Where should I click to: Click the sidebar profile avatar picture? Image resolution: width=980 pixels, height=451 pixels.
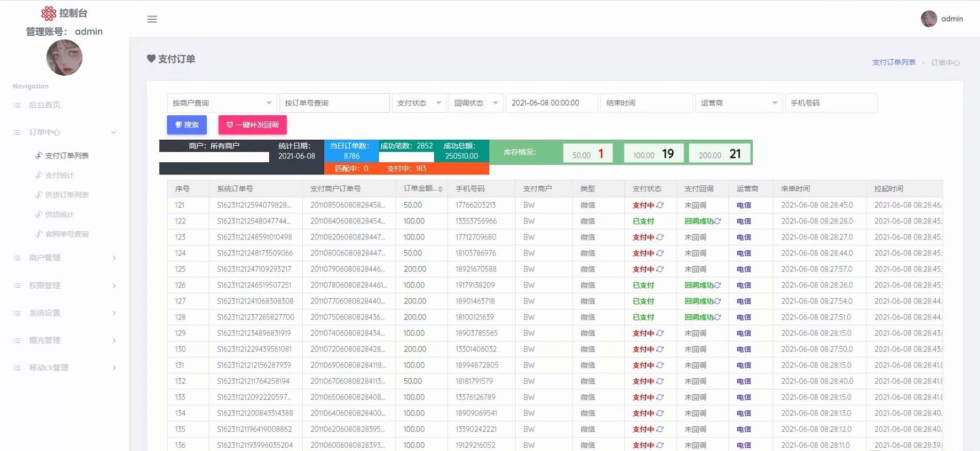(x=65, y=57)
